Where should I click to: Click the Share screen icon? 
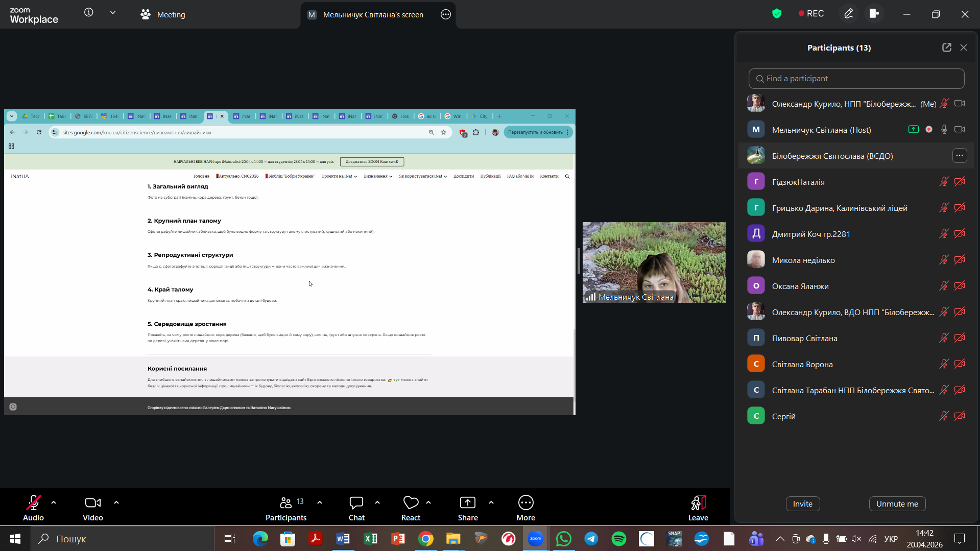pos(467,503)
